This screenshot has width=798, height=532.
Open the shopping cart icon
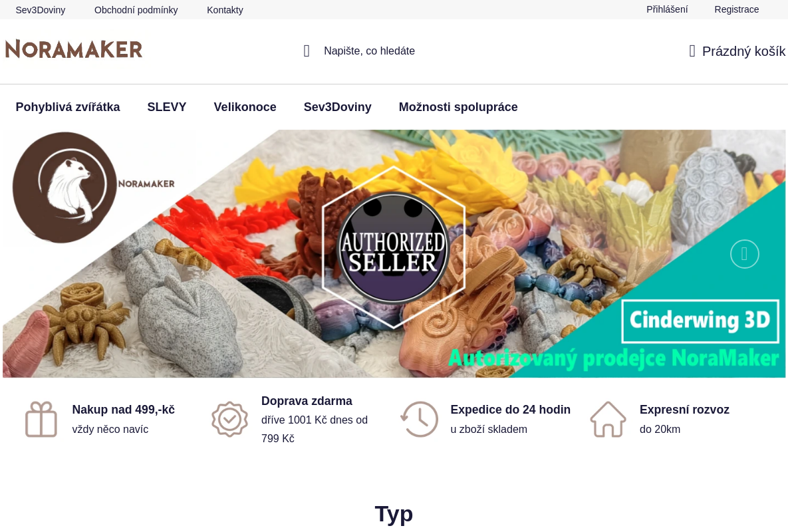click(x=692, y=51)
